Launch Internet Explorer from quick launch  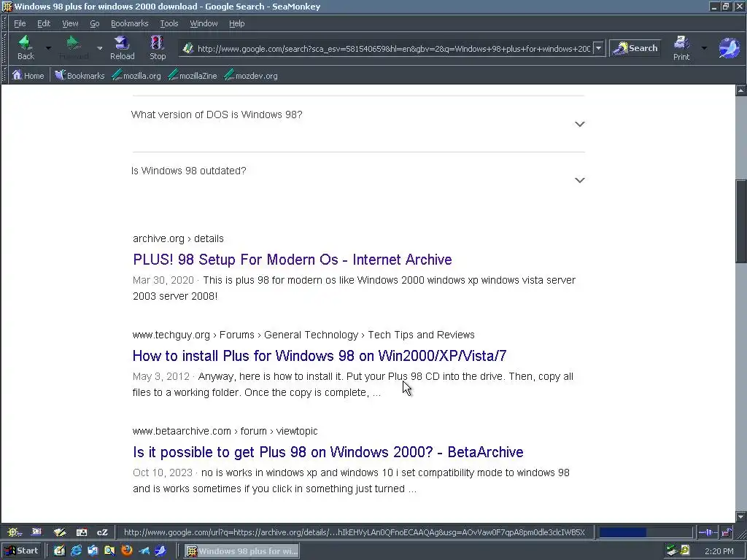tap(76, 551)
